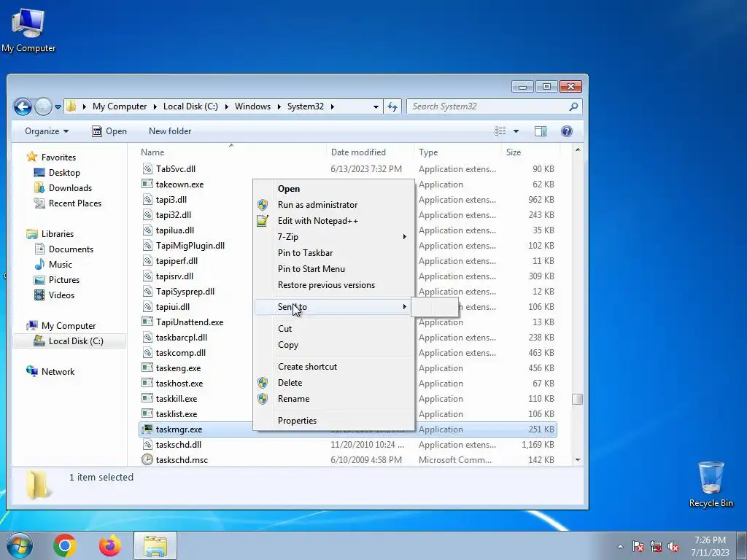Select the TabSvc.dll file icon
Image resolution: width=747 pixels, height=560 pixels.
pos(147,168)
